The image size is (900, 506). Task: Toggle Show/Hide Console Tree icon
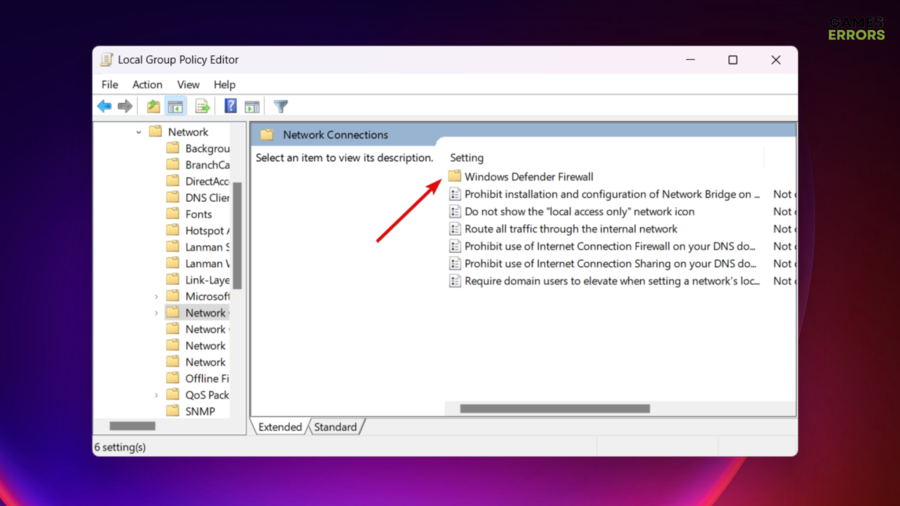175,106
